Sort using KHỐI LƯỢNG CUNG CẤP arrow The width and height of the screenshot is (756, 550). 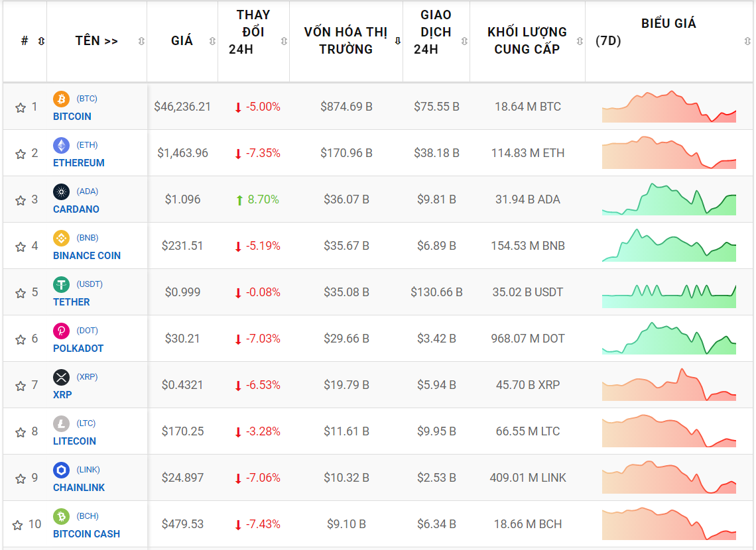(x=580, y=41)
